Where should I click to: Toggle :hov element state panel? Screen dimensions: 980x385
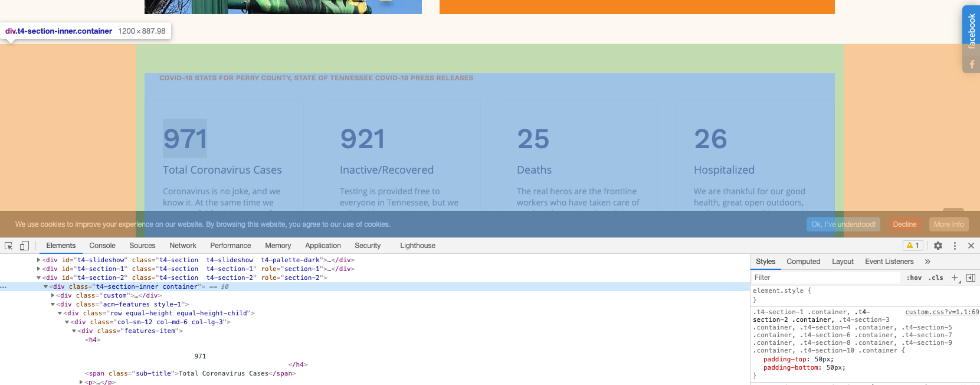click(914, 278)
